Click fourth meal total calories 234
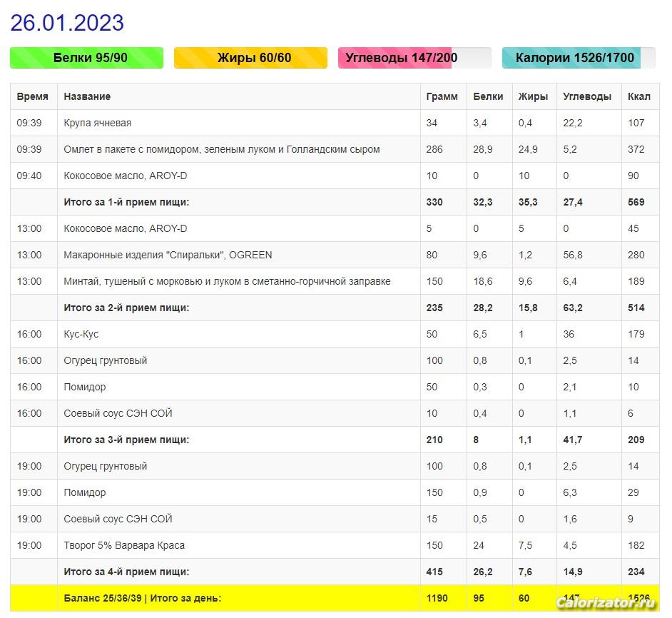The height and width of the screenshot is (618, 672). 636,572
